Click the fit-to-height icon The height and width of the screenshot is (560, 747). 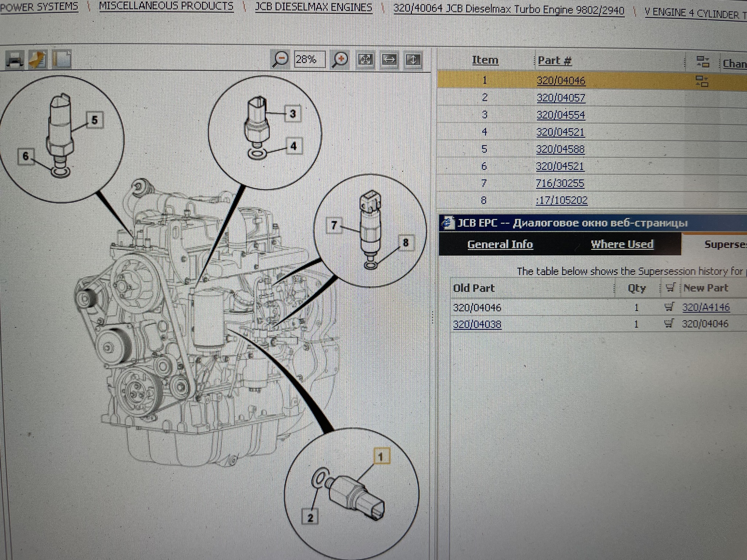pyautogui.click(x=413, y=60)
